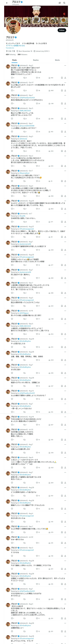Screen dimensions: 72x644
Task: Repost the first Aug 3 post
Action: click(24, 78)
